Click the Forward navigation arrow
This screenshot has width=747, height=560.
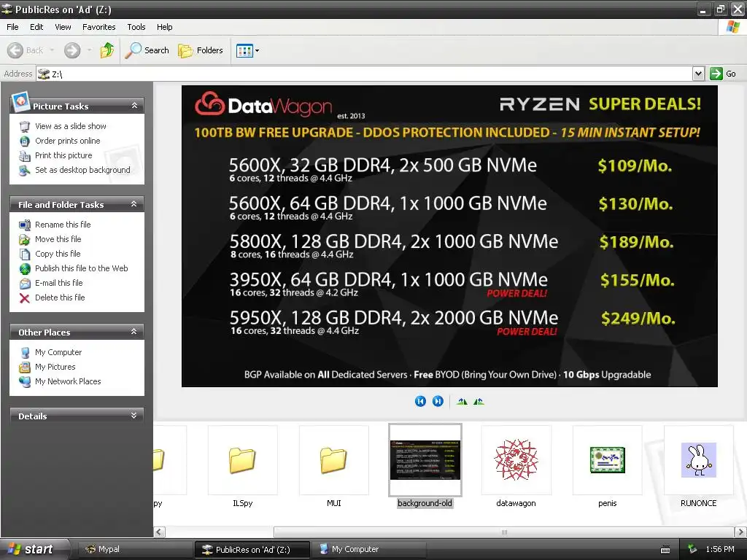[72, 50]
